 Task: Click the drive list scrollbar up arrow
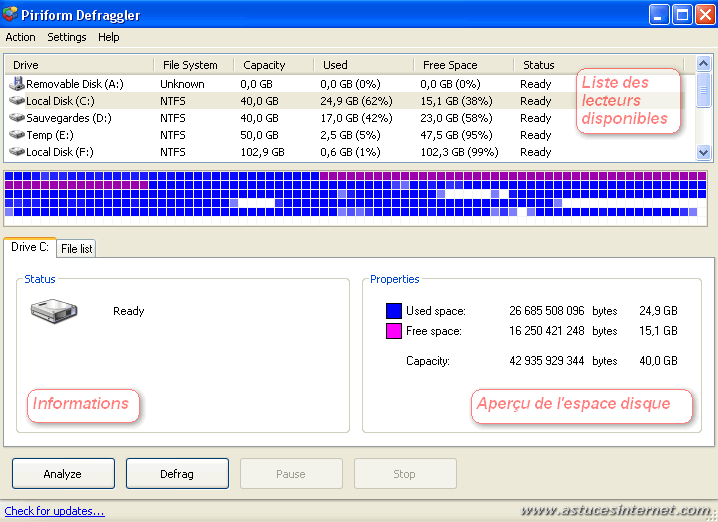[x=703, y=63]
